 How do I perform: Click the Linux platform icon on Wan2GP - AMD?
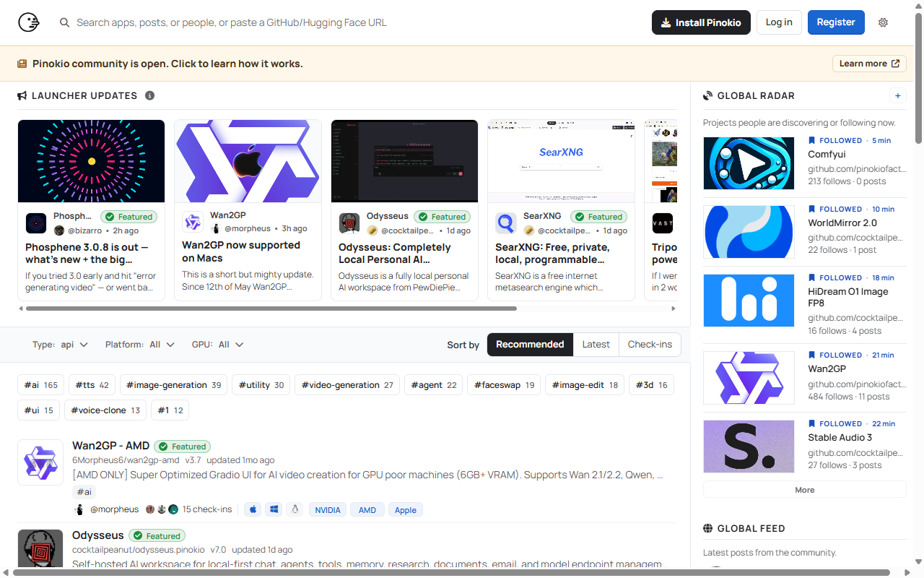295,509
